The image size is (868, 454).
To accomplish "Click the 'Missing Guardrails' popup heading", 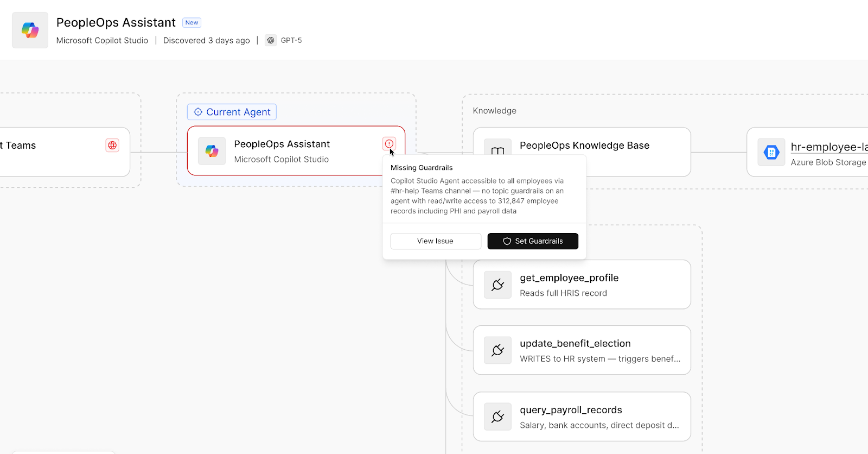I will pos(422,168).
